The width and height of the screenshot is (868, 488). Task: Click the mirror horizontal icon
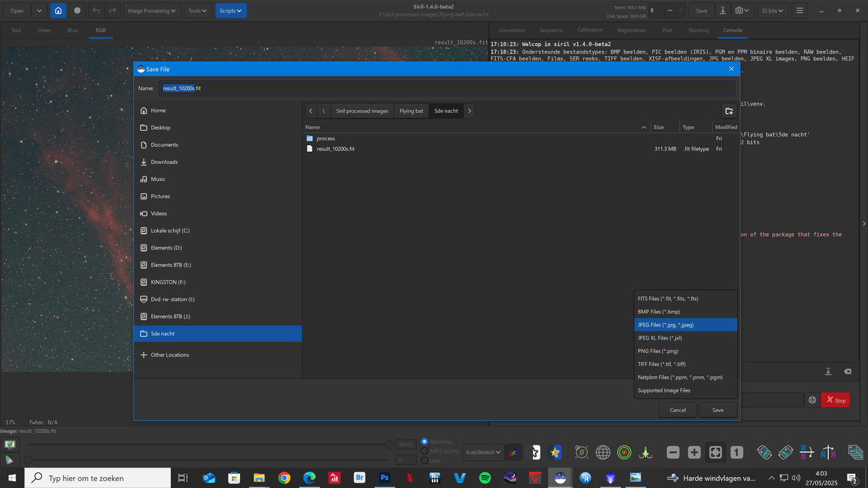point(807,452)
